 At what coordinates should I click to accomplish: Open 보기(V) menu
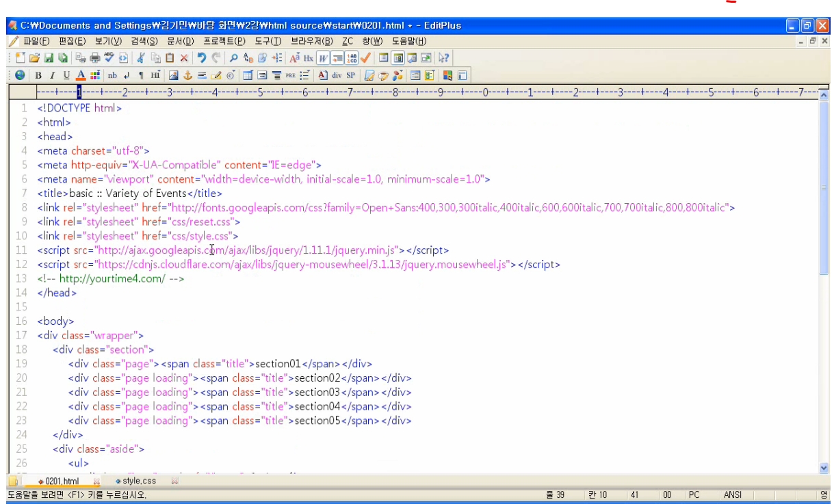tap(109, 41)
